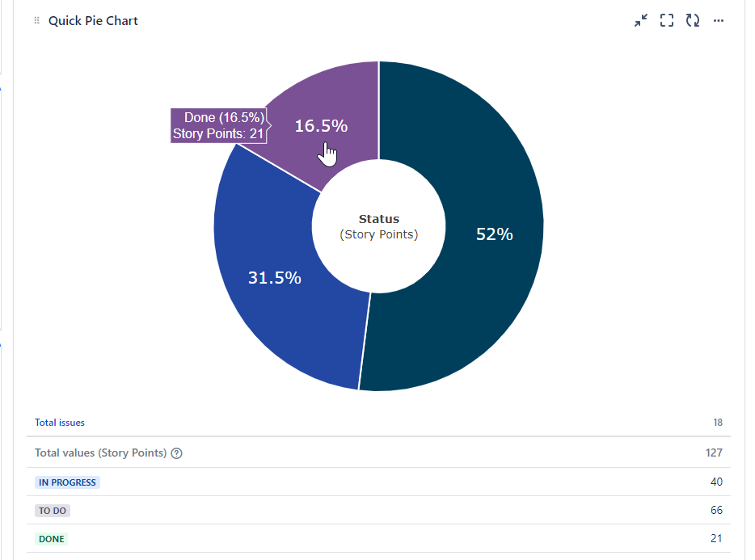Click the help icon beside Total values
Viewport: 755px width, 560px height.
pos(176,453)
